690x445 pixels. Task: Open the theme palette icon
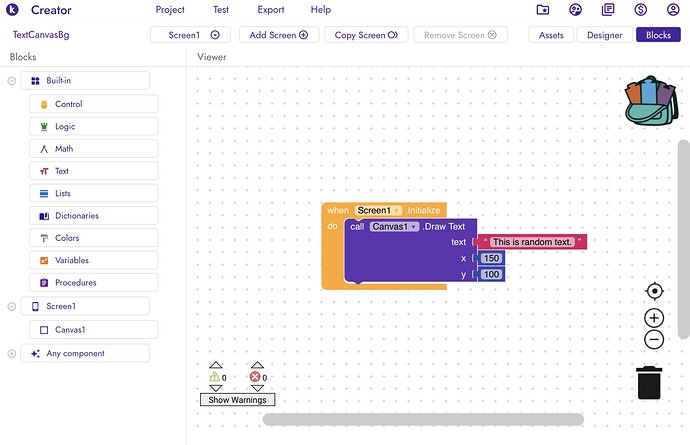point(575,9)
